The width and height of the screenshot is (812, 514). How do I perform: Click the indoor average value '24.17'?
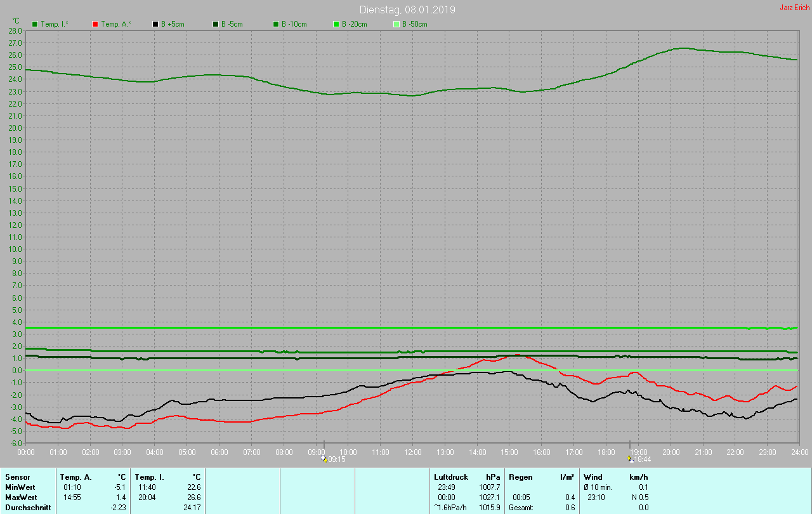(x=193, y=508)
